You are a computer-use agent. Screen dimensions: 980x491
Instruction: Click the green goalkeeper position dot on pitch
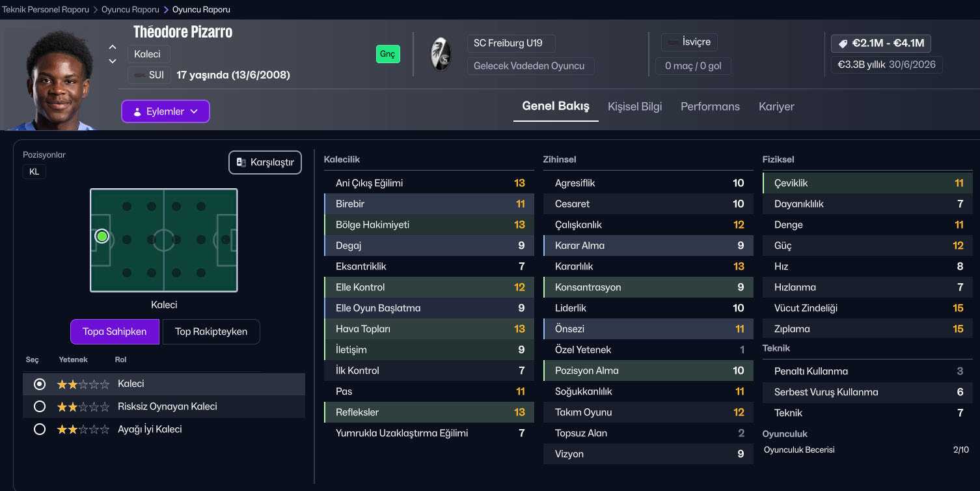point(102,236)
